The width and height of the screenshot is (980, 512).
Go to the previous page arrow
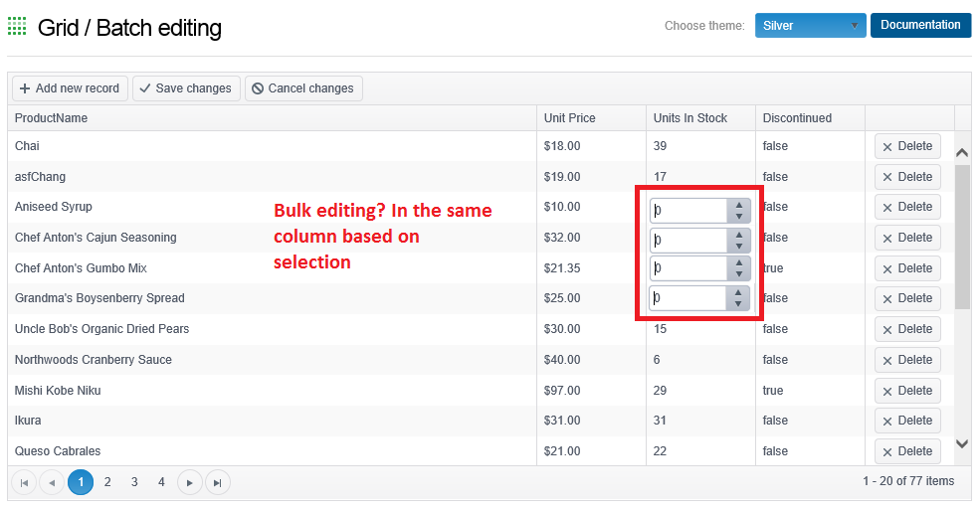(52, 482)
